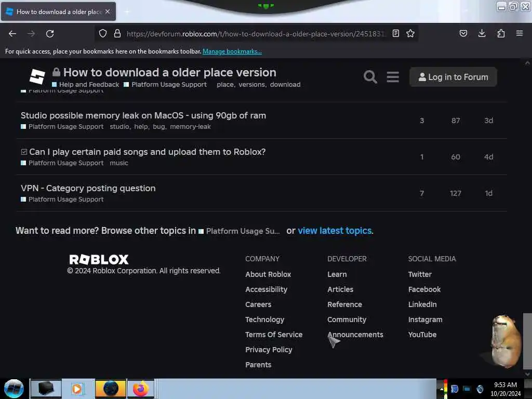This screenshot has height=399, width=532.
Task: Open Technology footer link
Action: pos(264,320)
